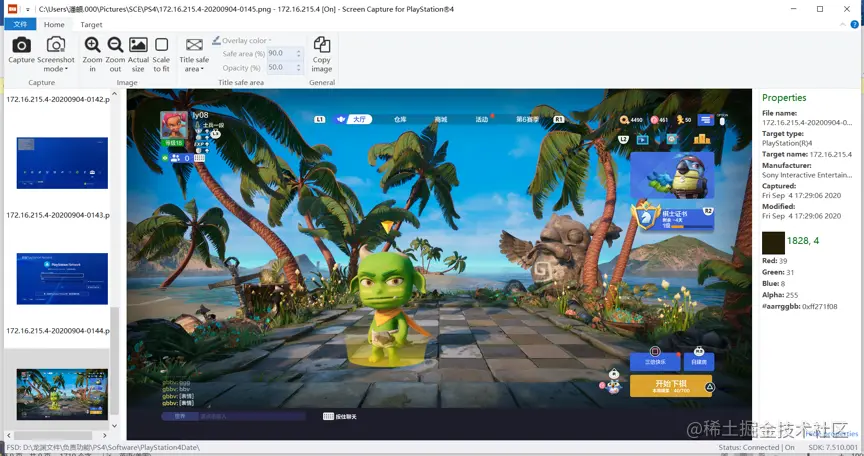
Task: Select the PS4 home screen thumbnail
Action: [x=62, y=163]
